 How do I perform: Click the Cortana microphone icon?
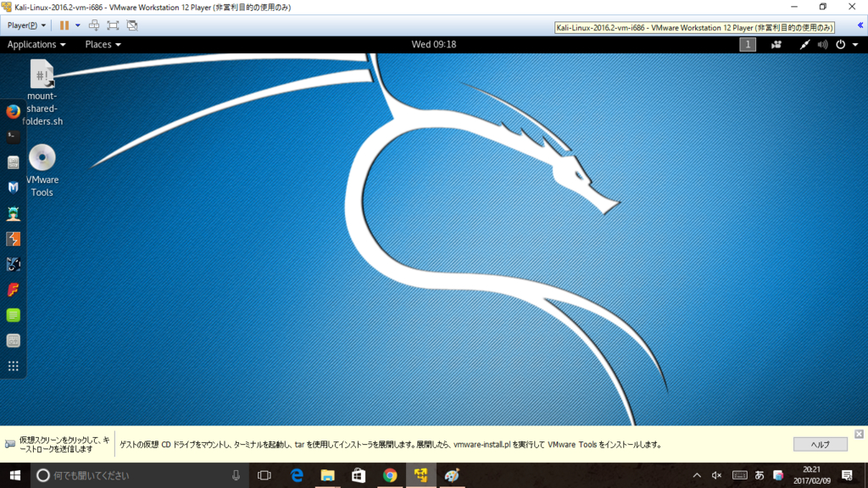coord(236,475)
